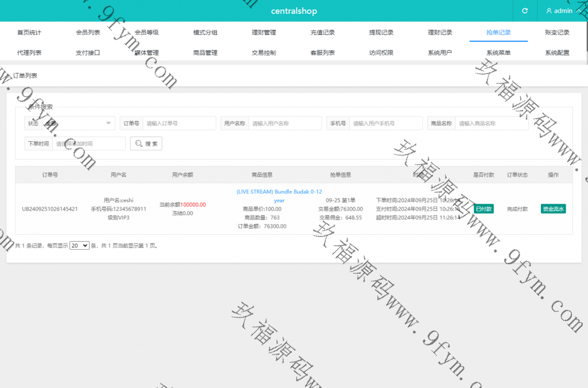Switch to 首页统计 tab

(29, 33)
